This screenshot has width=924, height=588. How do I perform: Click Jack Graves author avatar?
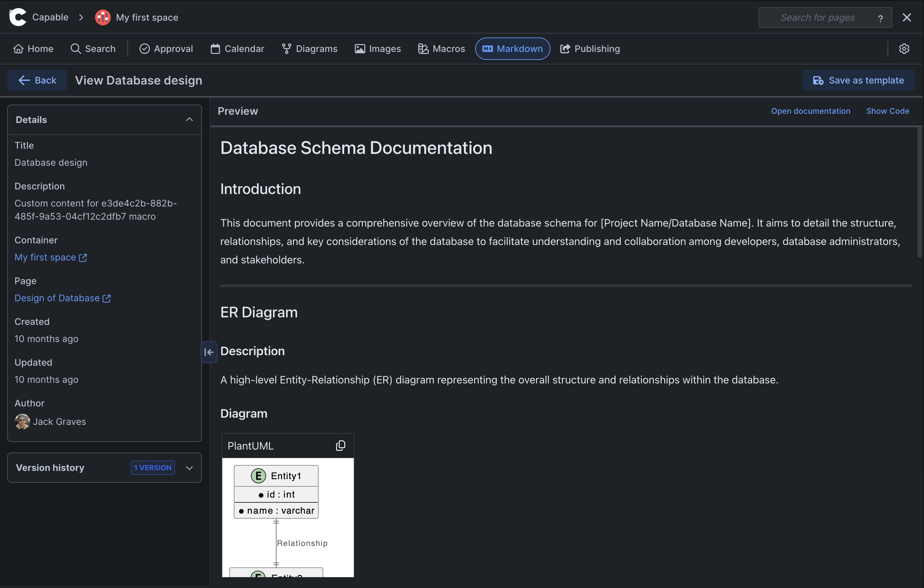22,421
